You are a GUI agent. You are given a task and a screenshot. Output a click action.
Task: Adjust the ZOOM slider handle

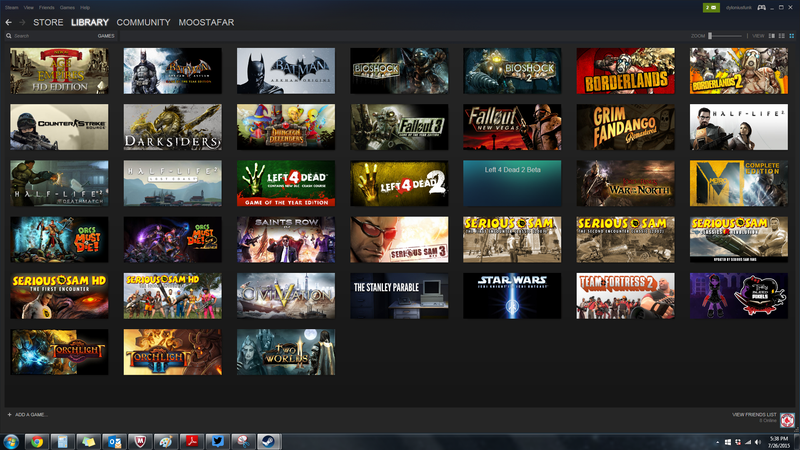[710, 36]
